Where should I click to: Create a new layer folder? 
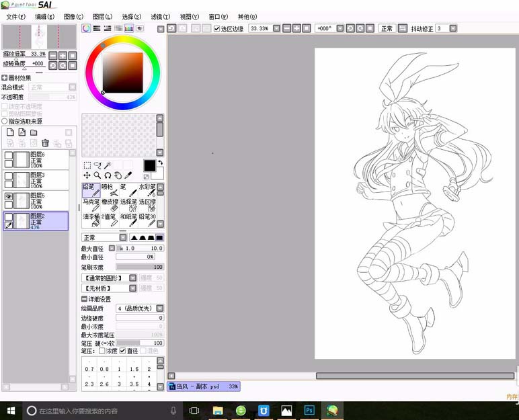(x=34, y=132)
